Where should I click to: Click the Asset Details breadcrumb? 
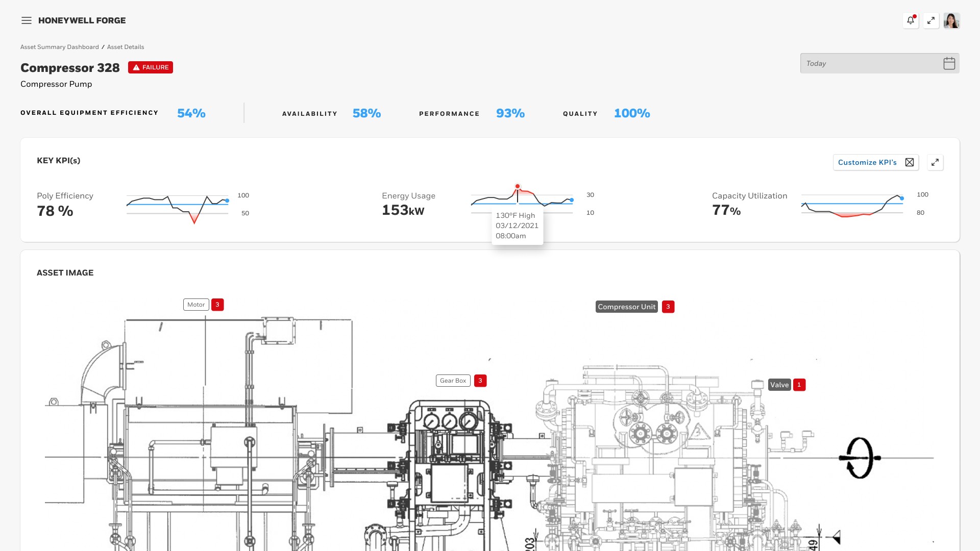126,47
